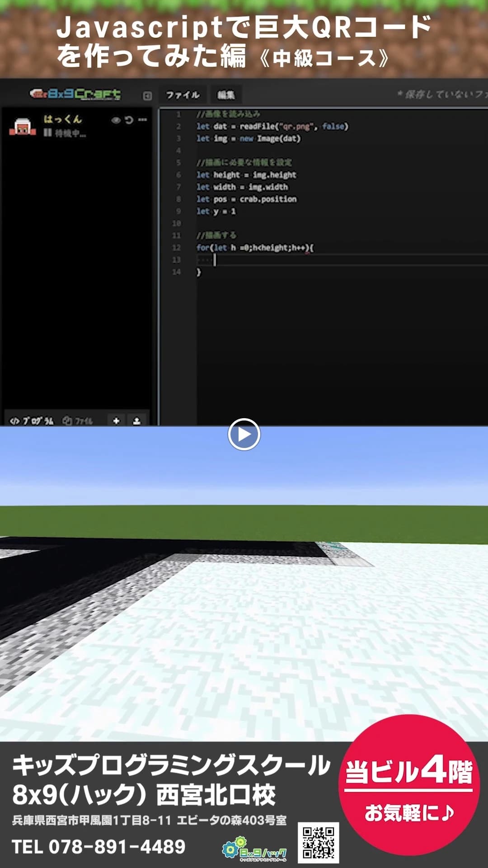The height and width of the screenshot is (868, 488).
Task: Open the three-dot options for はっくん
Action: tap(143, 120)
